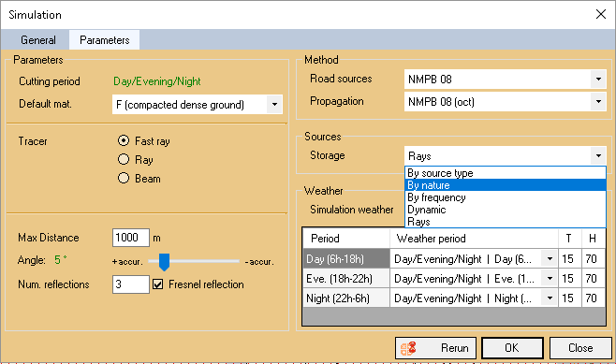Click the NMPB 08 (oct) propagation value
This screenshot has height=364, width=616.
click(441, 102)
